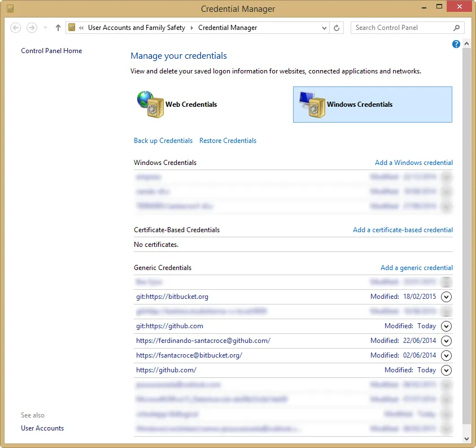The width and height of the screenshot is (476, 448).
Task: Expand fsantacroce@bitbucket.org credential chevron
Action: [x=446, y=355]
